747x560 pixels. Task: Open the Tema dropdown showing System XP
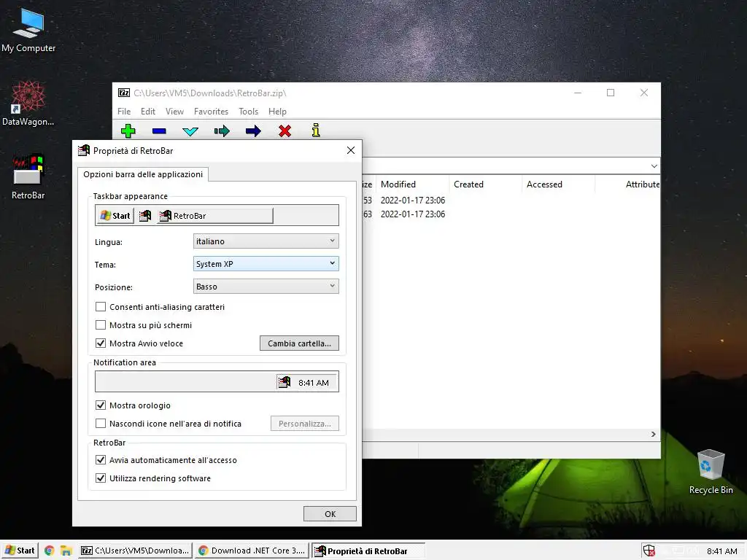pyautogui.click(x=266, y=263)
